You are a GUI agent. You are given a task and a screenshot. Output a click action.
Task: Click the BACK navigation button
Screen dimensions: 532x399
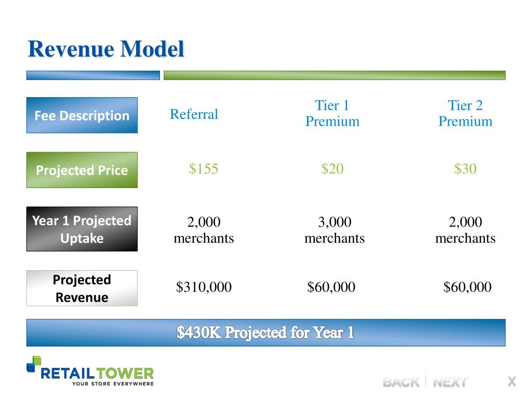coord(401,382)
